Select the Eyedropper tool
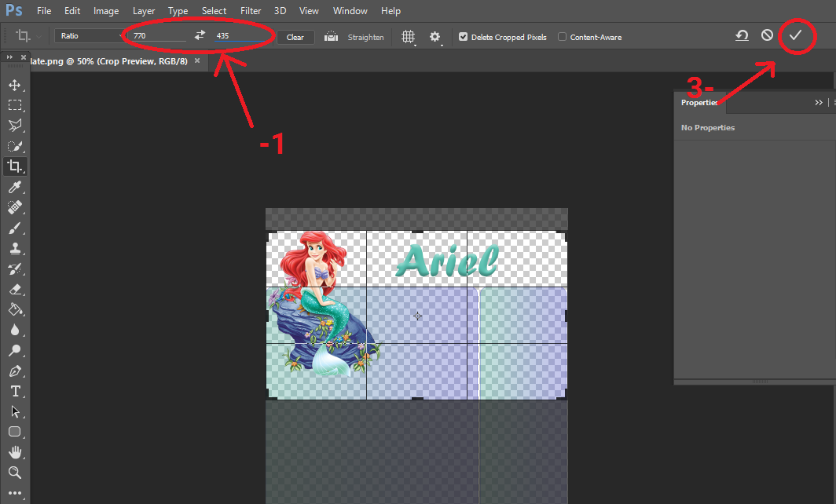This screenshot has height=504, width=836. (14, 187)
